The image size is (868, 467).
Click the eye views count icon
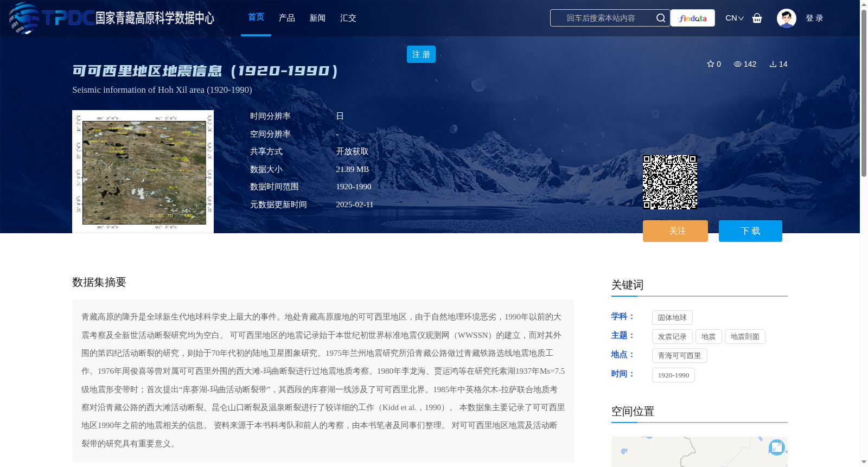pyautogui.click(x=737, y=64)
